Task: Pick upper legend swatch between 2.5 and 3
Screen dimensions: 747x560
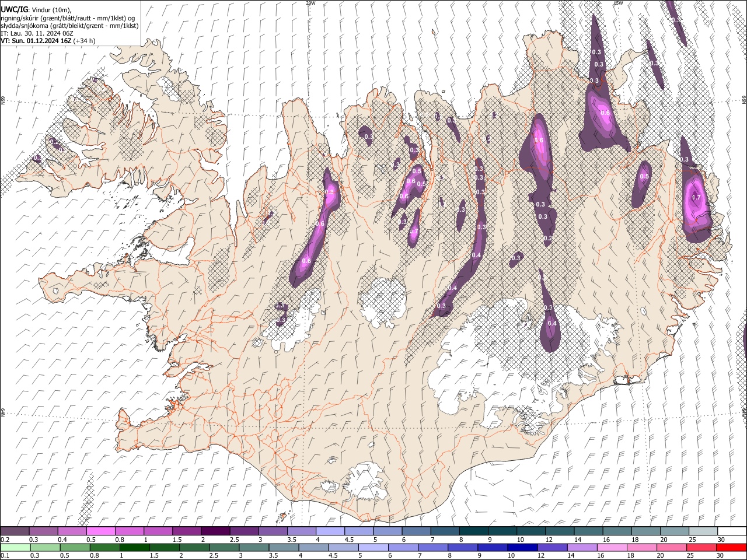Action: (x=244, y=531)
